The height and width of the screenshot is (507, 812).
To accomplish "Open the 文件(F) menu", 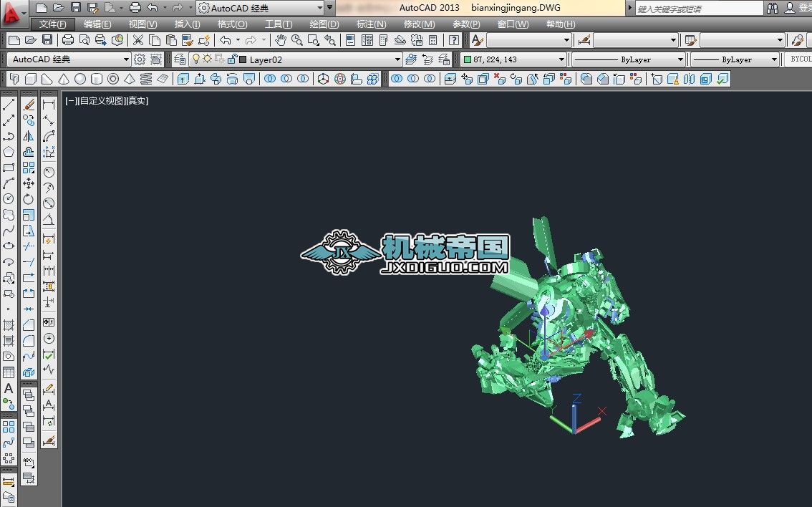I will click(53, 24).
